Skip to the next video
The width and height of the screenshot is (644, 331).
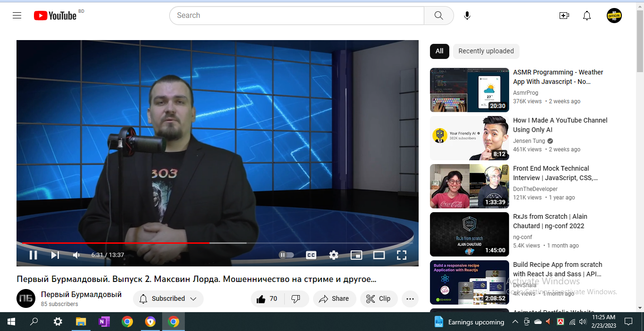pos(55,255)
